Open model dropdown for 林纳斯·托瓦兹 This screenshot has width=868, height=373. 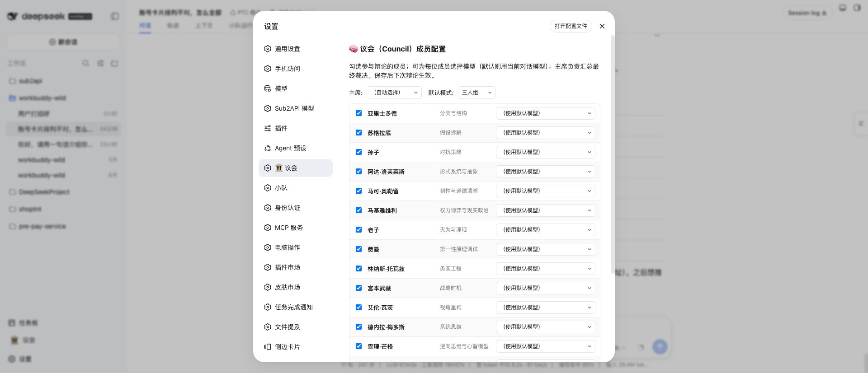(546, 269)
